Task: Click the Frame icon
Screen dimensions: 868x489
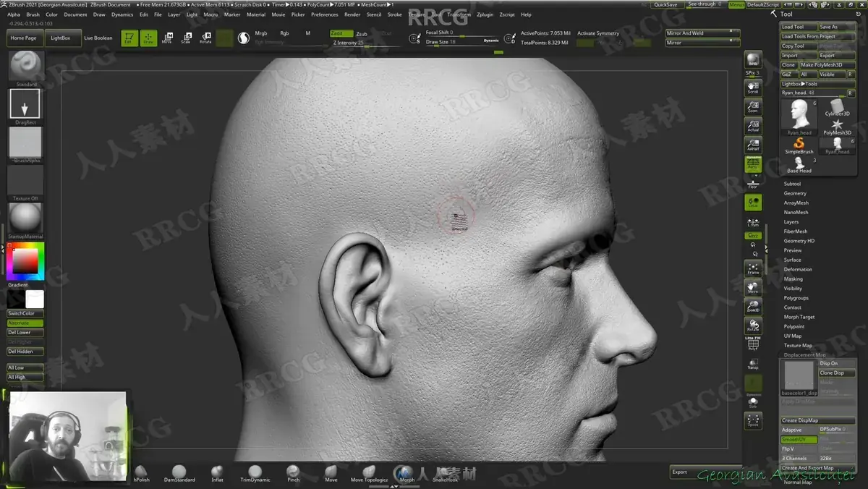Action: coord(753,268)
